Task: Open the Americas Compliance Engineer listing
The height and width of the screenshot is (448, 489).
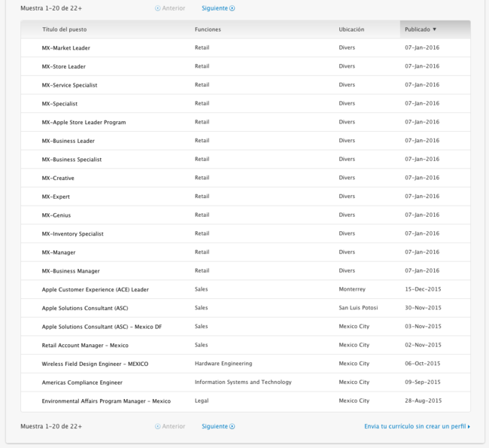Action: 82,382
